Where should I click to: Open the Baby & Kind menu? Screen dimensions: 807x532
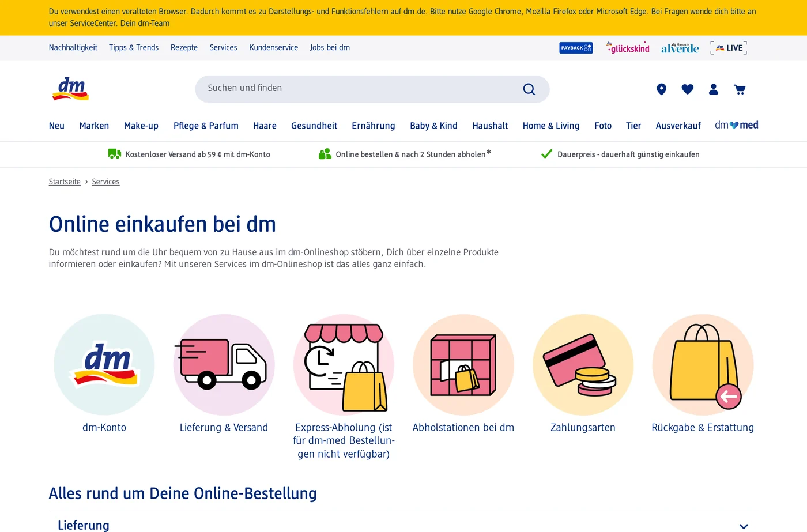coord(433,126)
